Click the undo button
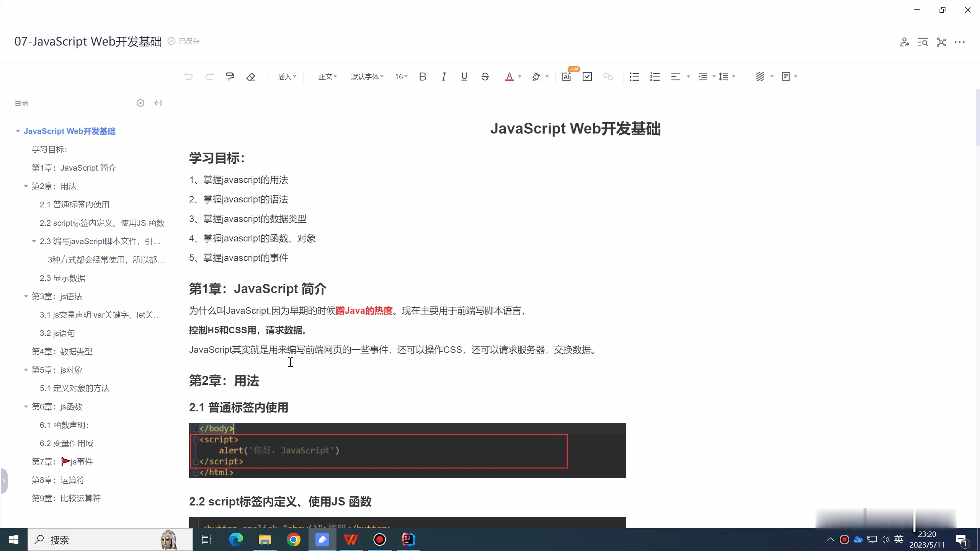The height and width of the screenshot is (551, 980). tap(188, 77)
